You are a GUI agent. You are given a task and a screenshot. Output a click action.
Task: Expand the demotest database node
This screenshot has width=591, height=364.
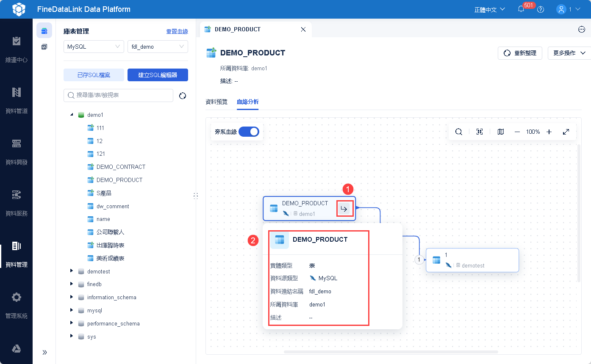(72, 271)
